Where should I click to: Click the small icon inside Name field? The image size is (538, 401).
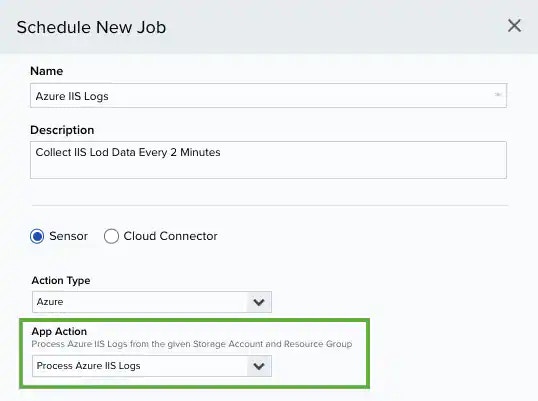(x=498, y=95)
